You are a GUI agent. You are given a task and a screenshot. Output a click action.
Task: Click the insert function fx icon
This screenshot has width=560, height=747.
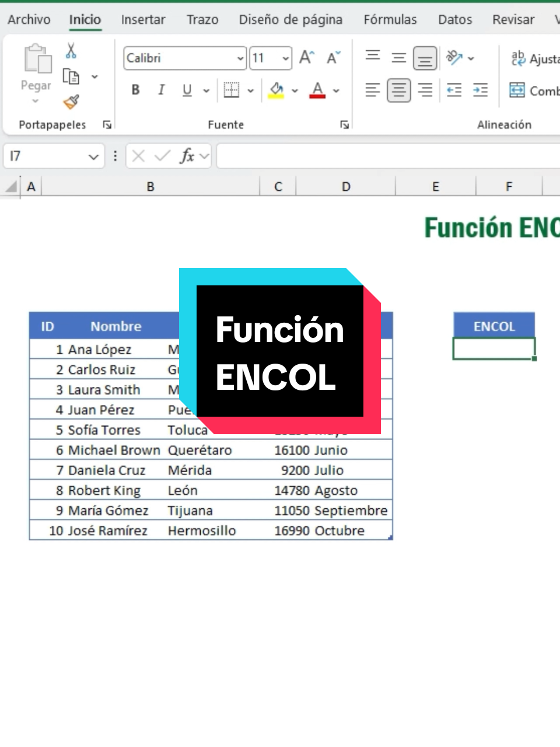(187, 156)
